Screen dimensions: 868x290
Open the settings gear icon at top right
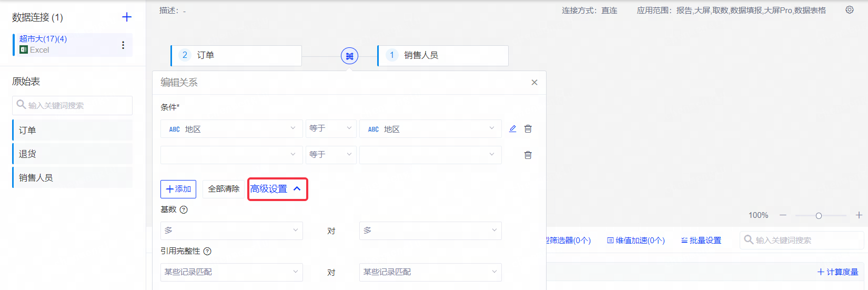(x=850, y=10)
